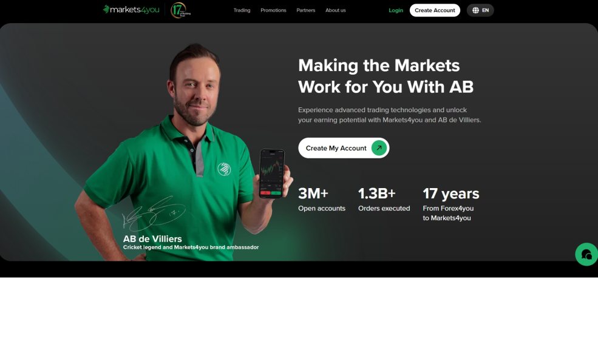Viewport: 598px width, 364px height.
Task: Click AB de Villiers' signature graphic
Action: click(154, 214)
